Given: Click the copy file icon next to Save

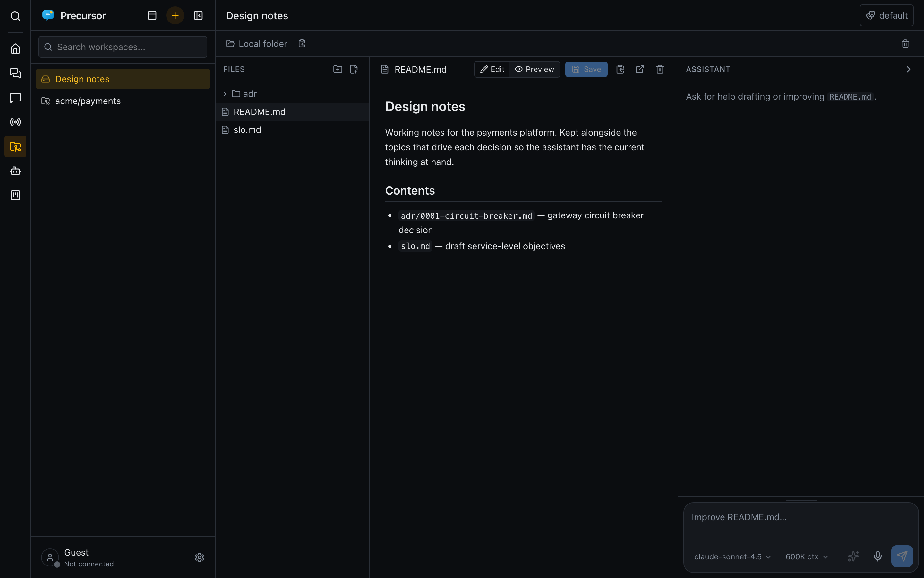Looking at the screenshot, I should click(x=620, y=69).
